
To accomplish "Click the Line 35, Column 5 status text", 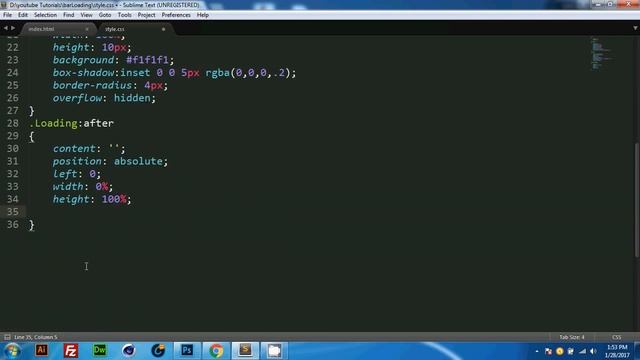I will click(x=36, y=337).
